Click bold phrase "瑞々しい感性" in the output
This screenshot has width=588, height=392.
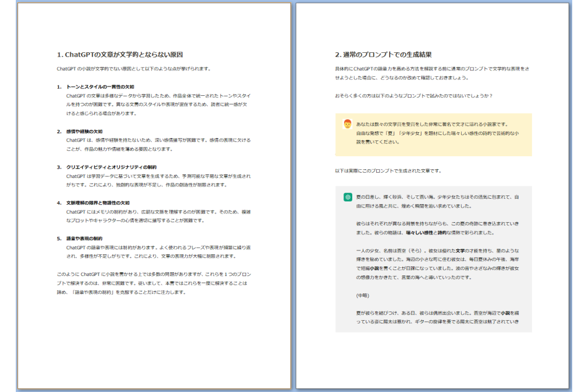pos(419,232)
